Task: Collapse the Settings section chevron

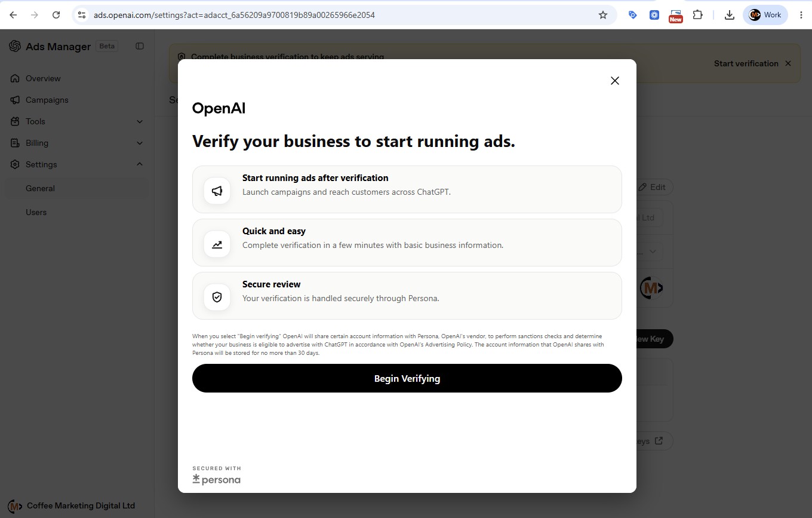Action: pyautogui.click(x=140, y=164)
